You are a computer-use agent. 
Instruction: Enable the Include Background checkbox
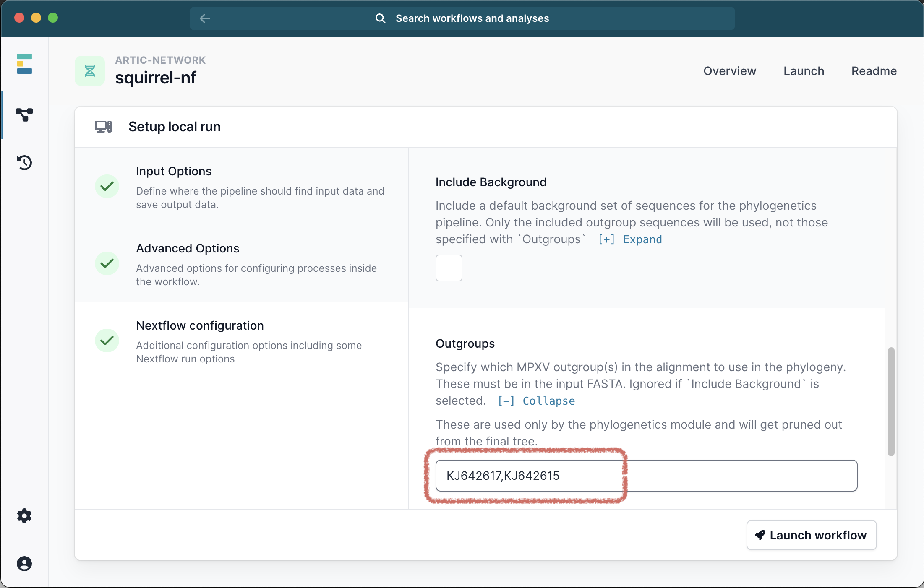(x=449, y=268)
